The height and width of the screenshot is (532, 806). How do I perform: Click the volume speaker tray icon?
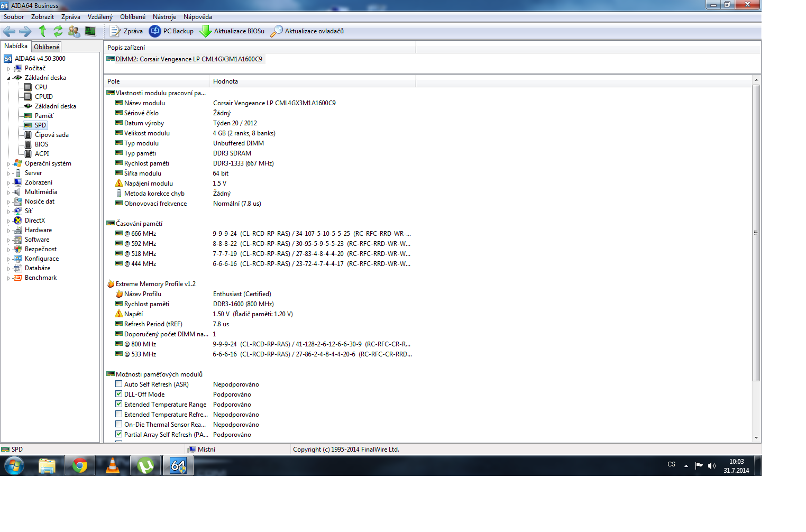(x=712, y=466)
